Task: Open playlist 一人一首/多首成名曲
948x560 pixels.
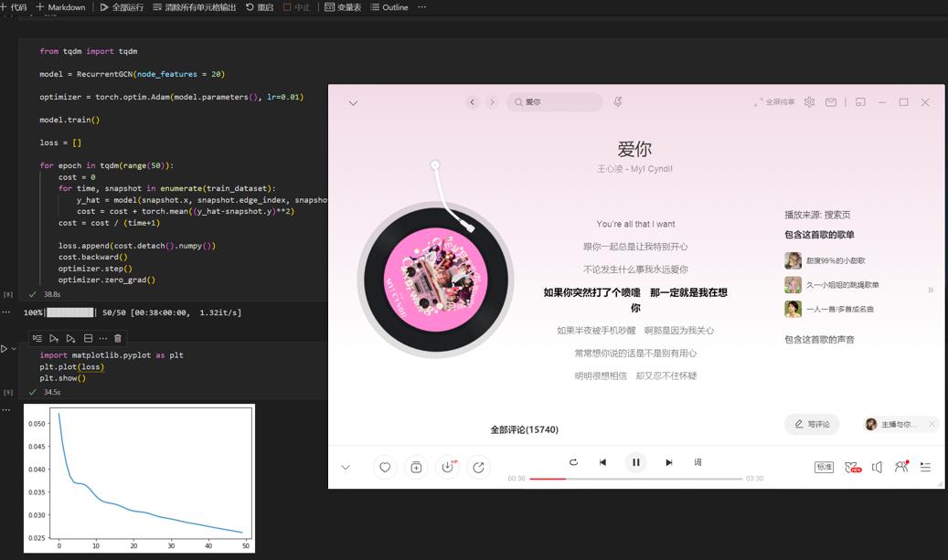Action: click(829, 309)
